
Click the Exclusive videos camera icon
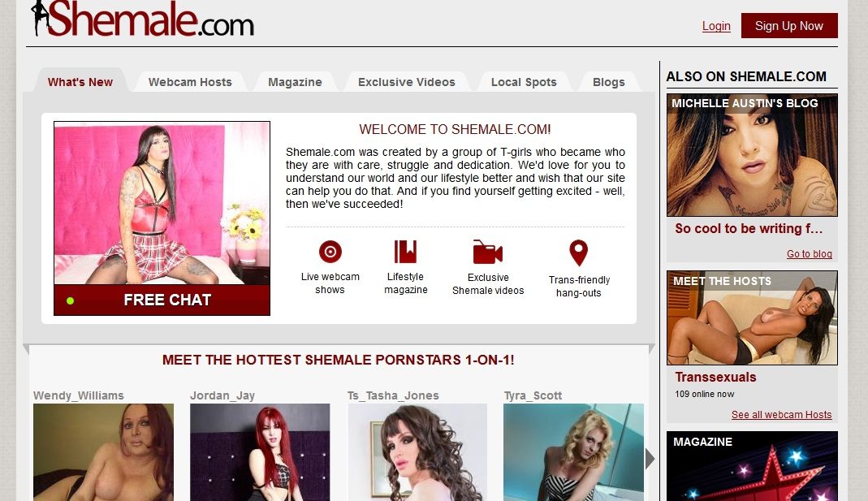pos(487,252)
